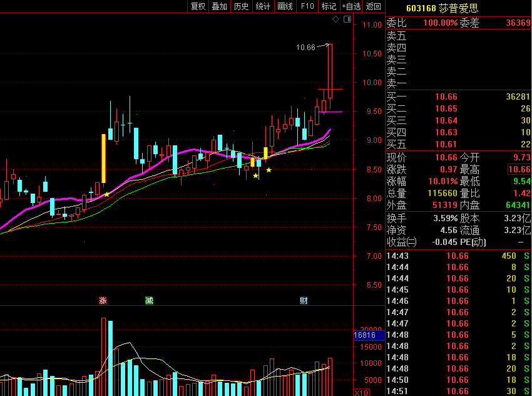The height and width of the screenshot is (396, 532).
Task: Click the 净资 4.56 value
Action: (449, 230)
